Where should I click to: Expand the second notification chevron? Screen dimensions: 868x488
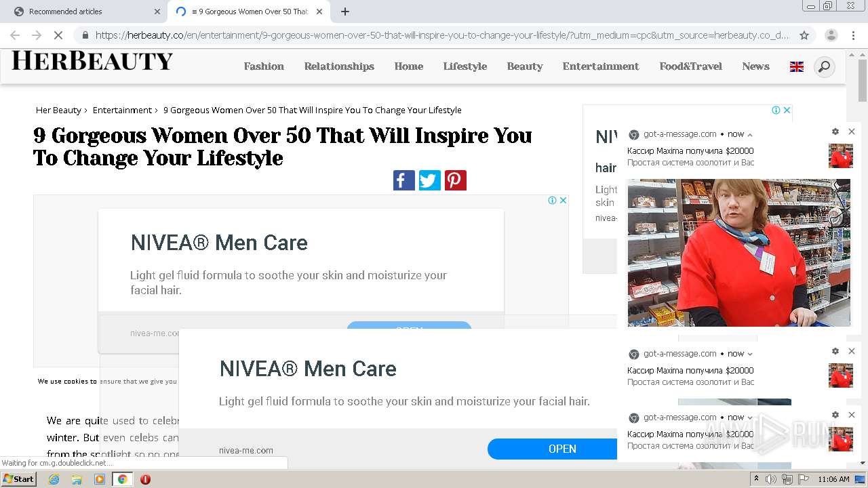[x=750, y=354]
